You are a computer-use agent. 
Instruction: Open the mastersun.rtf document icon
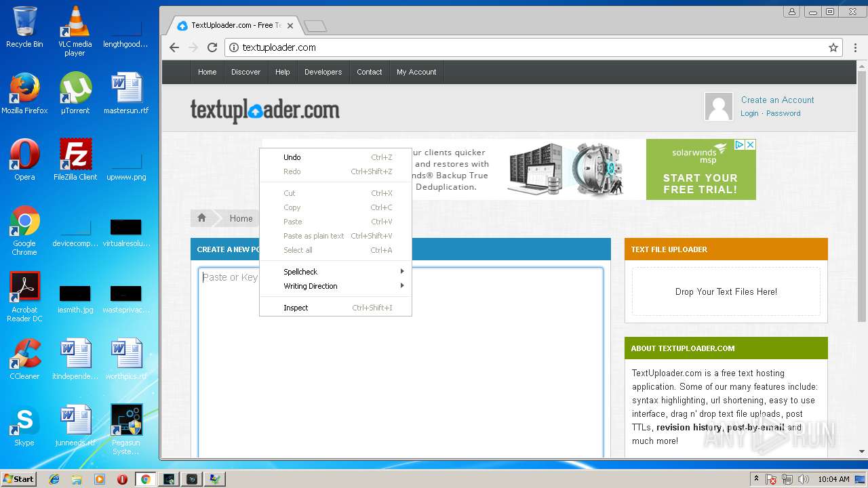click(x=126, y=94)
